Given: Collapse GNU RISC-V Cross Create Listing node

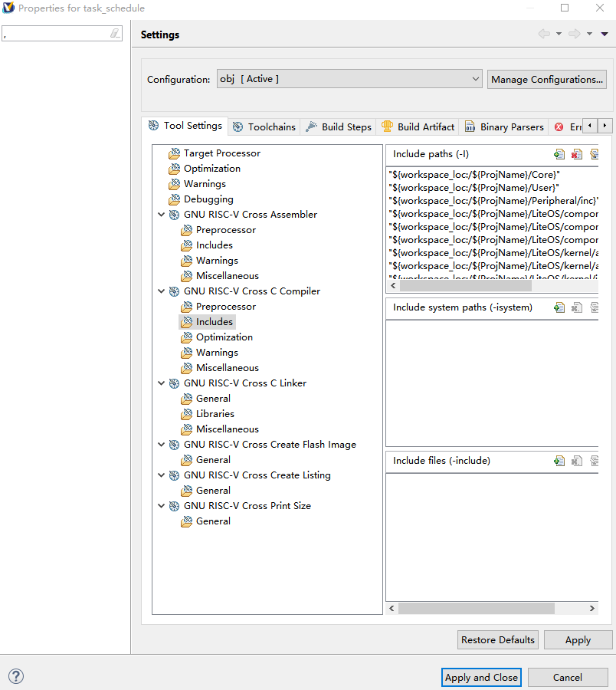Looking at the screenshot, I should coord(162,475).
